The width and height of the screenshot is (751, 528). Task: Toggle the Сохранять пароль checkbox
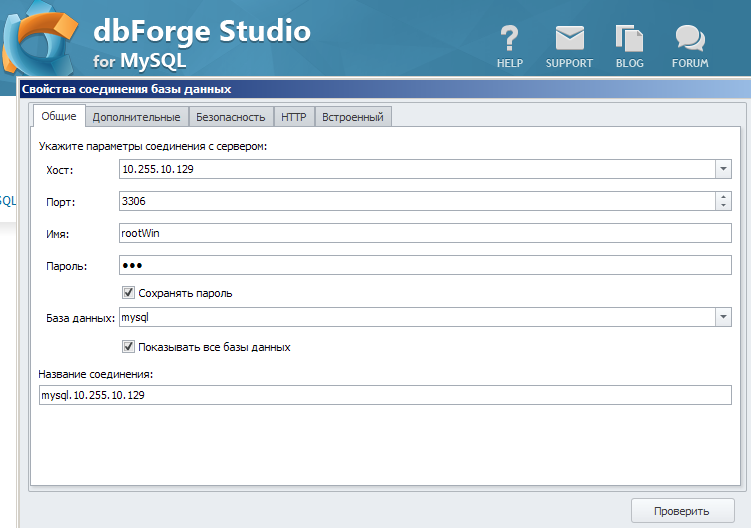click(128, 292)
